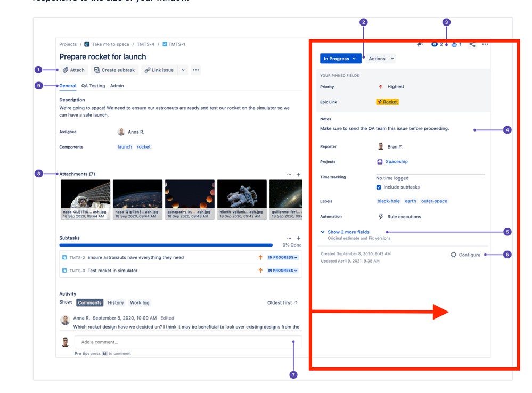Open the TMTS-4 breadcrumb link
The height and width of the screenshot is (393, 532).
145,44
